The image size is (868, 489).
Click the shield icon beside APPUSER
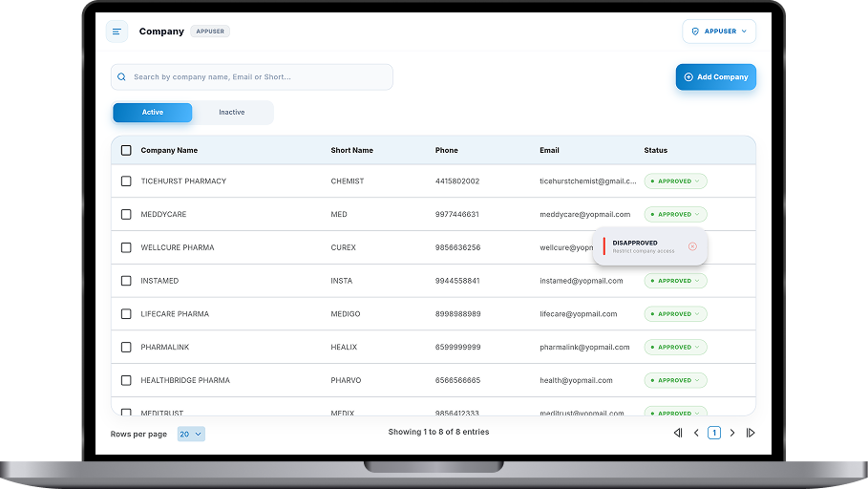pyautogui.click(x=694, y=32)
